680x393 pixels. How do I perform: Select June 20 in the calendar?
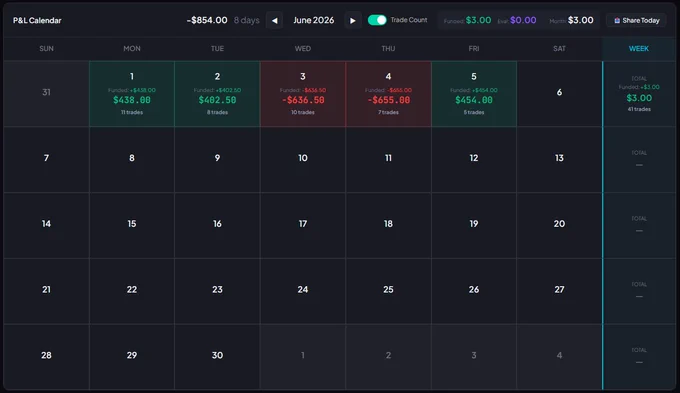click(559, 226)
